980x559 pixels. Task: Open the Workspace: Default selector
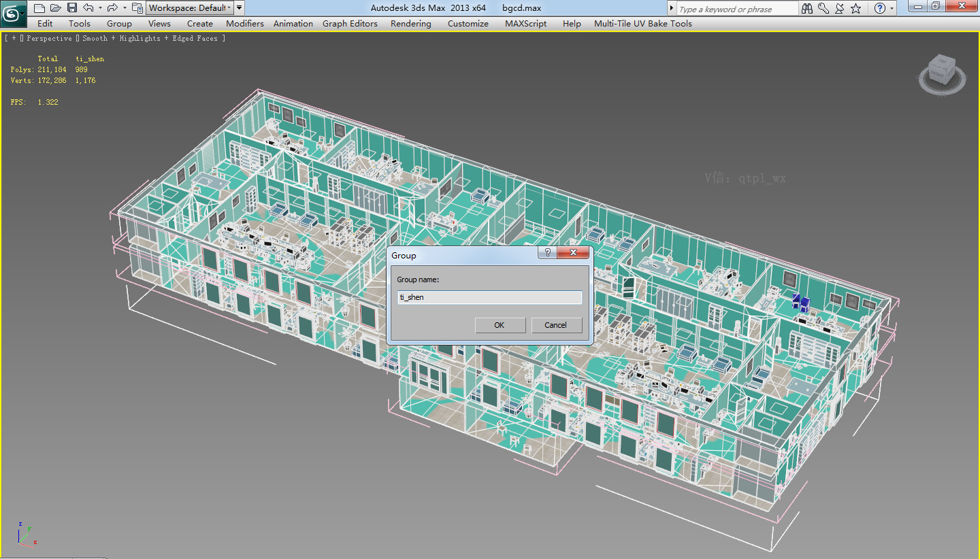click(189, 8)
